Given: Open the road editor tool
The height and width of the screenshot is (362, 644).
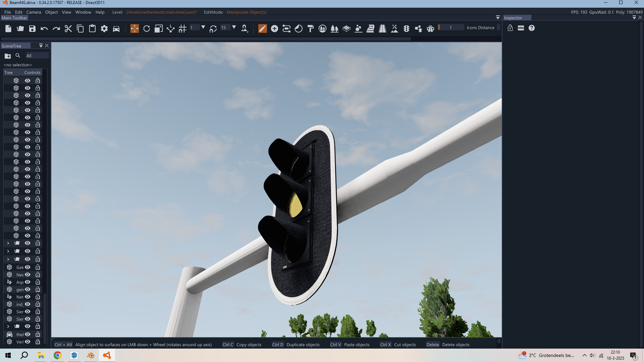Looking at the screenshot, I should pos(382,28).
